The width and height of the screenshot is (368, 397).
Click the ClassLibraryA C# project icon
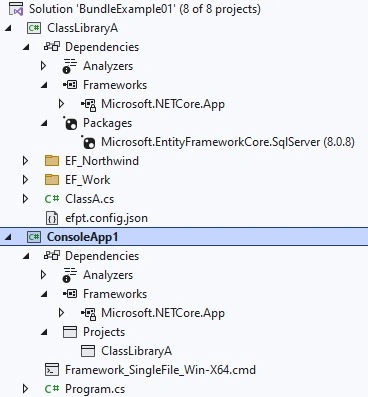[x=34, y=28]
